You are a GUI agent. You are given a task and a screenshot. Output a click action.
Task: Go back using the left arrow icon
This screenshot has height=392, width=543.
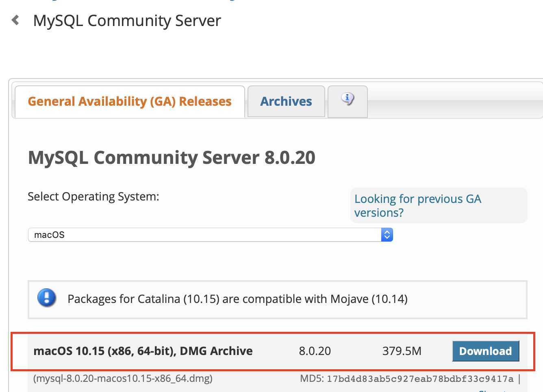15,20
